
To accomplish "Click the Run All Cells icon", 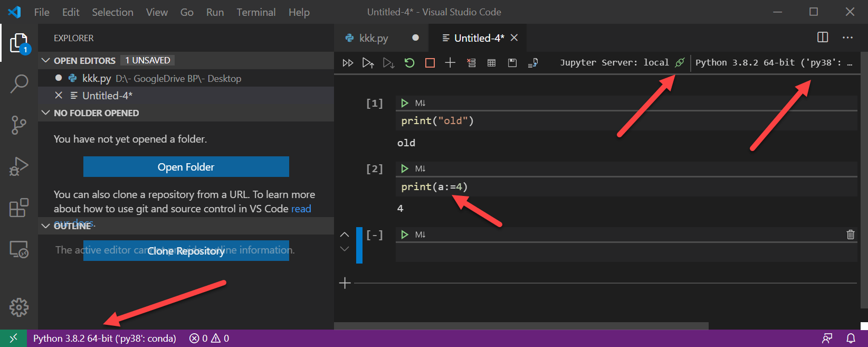I will coord(348,63).
